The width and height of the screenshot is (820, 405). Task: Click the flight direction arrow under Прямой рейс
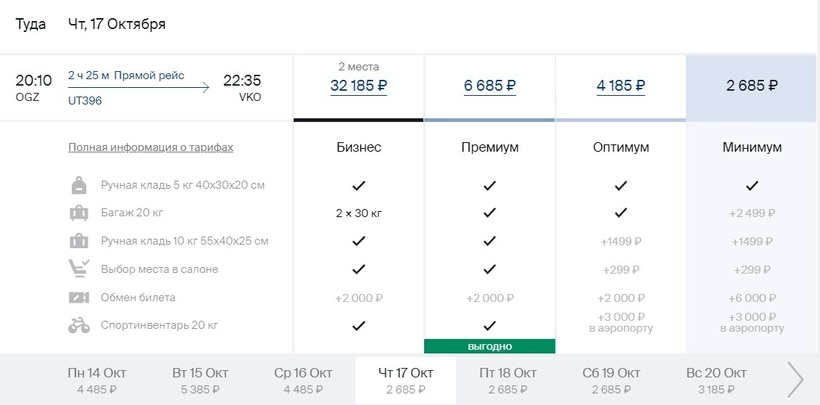coord(139,87)
